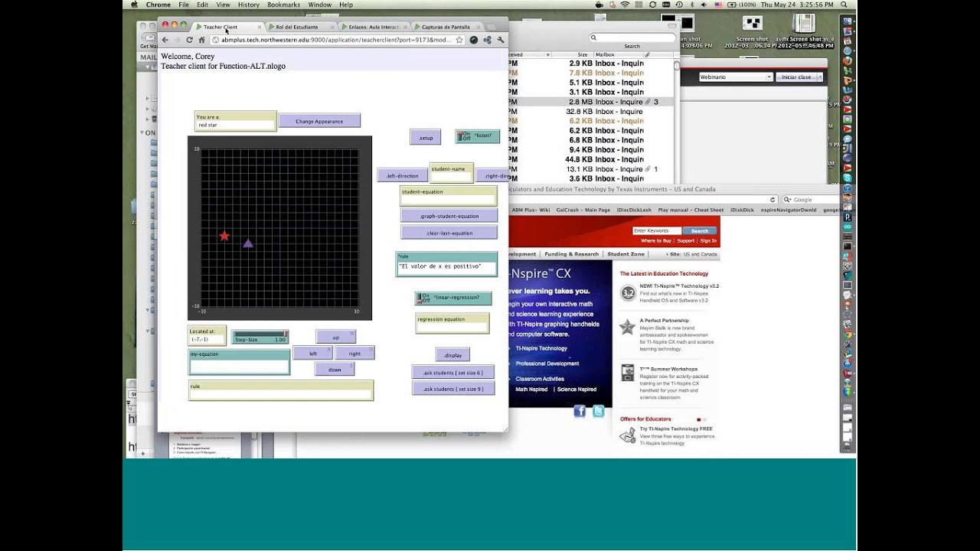Click the Wi-Fi icon in menu bar

click(625, 5)
